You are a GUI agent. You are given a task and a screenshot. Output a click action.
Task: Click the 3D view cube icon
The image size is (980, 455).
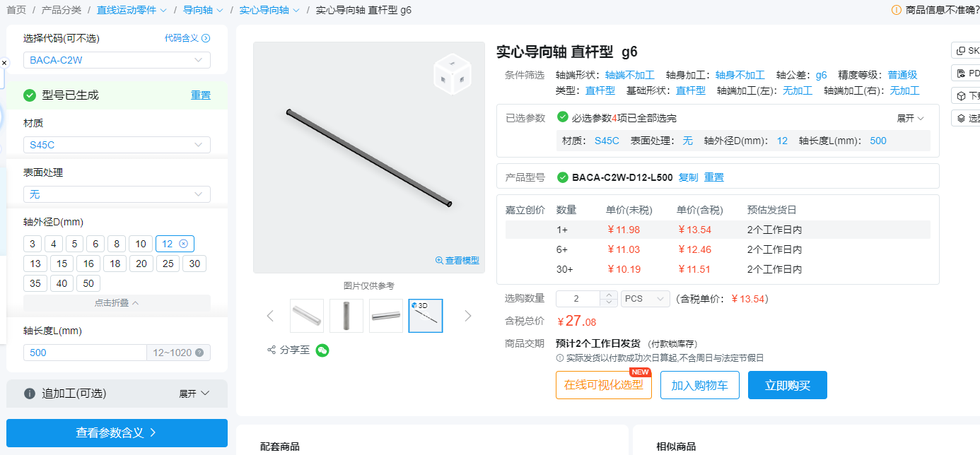(452, 73)
